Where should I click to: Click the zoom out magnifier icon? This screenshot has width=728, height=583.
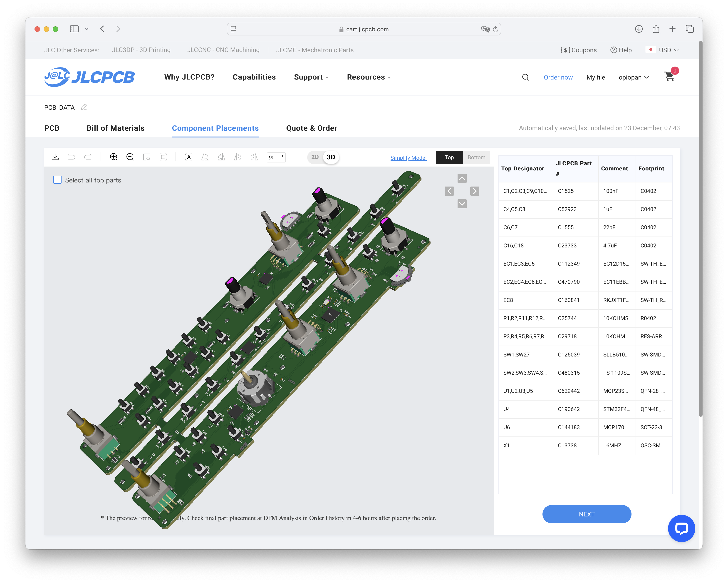130,157
